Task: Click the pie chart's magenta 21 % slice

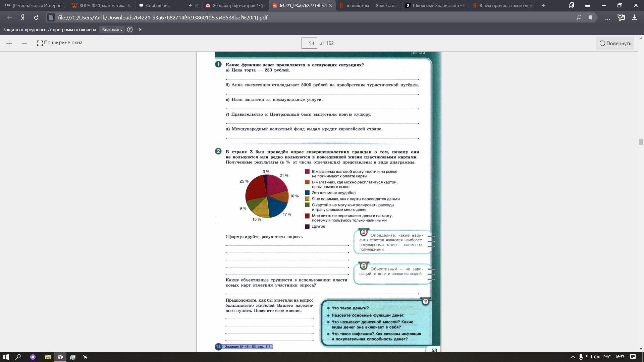Action: pyautogui.click(x=277, y=185)
